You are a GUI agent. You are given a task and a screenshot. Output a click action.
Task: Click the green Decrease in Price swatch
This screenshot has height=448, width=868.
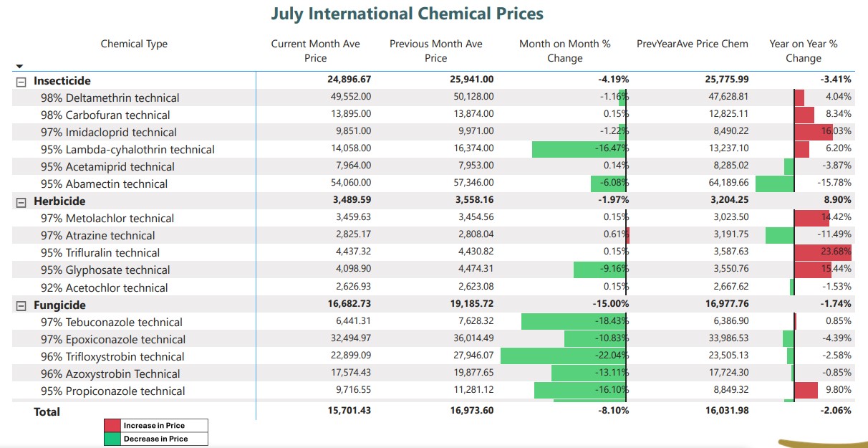coord(112,439)
